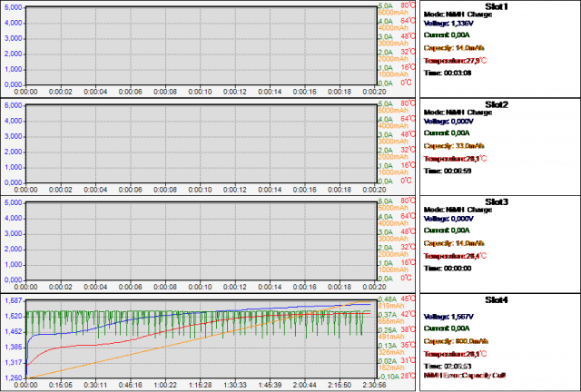This screenshot has width=581, height=392.
Task: Click the '1,520' voltage axis label
Action: click(14, 317)
